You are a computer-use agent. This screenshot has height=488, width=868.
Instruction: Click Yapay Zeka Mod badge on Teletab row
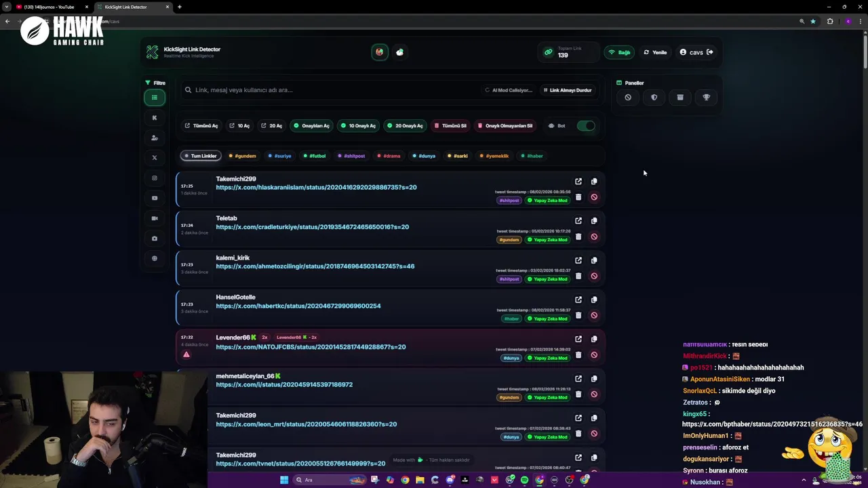tap(548, 240)
